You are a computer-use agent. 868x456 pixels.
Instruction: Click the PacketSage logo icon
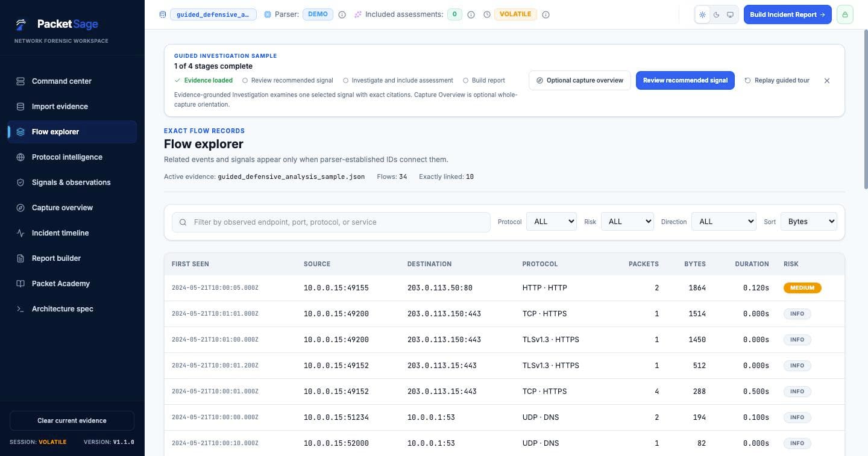click(21, 24)
